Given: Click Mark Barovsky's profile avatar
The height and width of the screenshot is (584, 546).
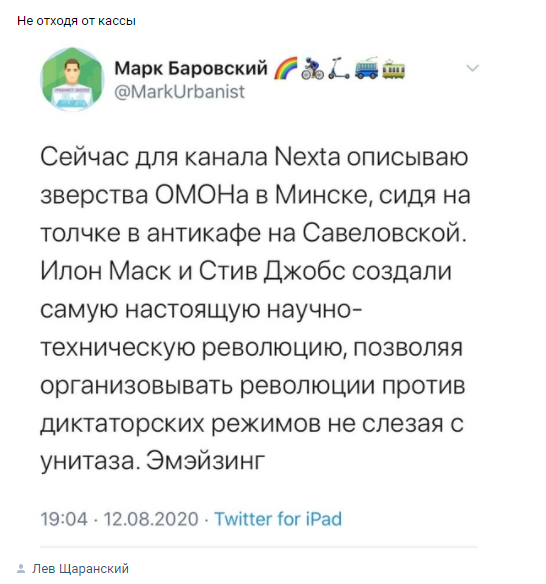Looking at the screenshot, I should pyautogui.click(x=72, y=79).
